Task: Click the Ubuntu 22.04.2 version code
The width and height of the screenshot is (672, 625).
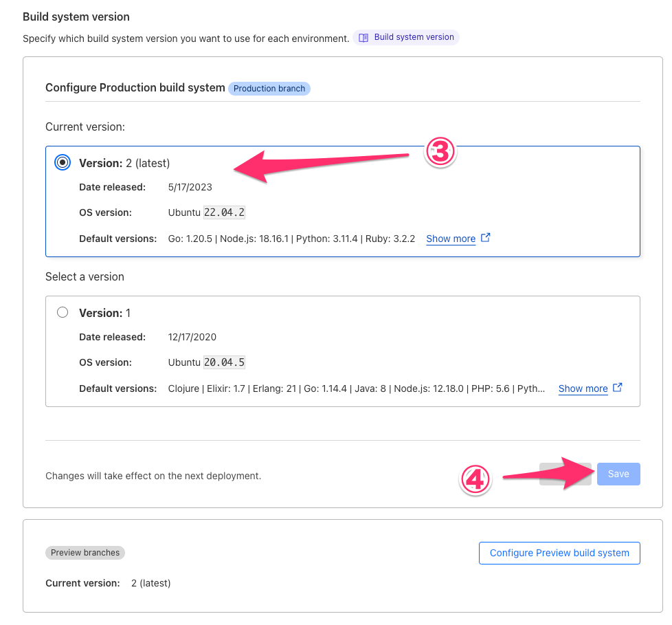Action: pos(224,212)
